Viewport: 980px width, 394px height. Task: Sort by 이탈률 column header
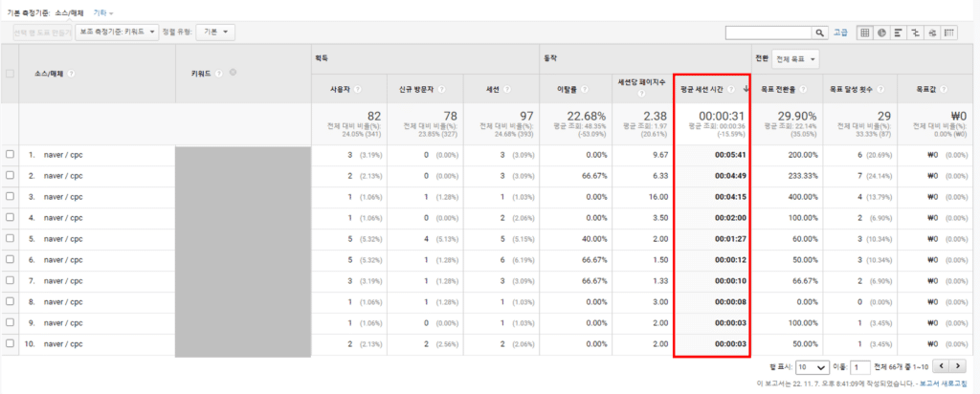pyautogui.click(x=568, y=89)
